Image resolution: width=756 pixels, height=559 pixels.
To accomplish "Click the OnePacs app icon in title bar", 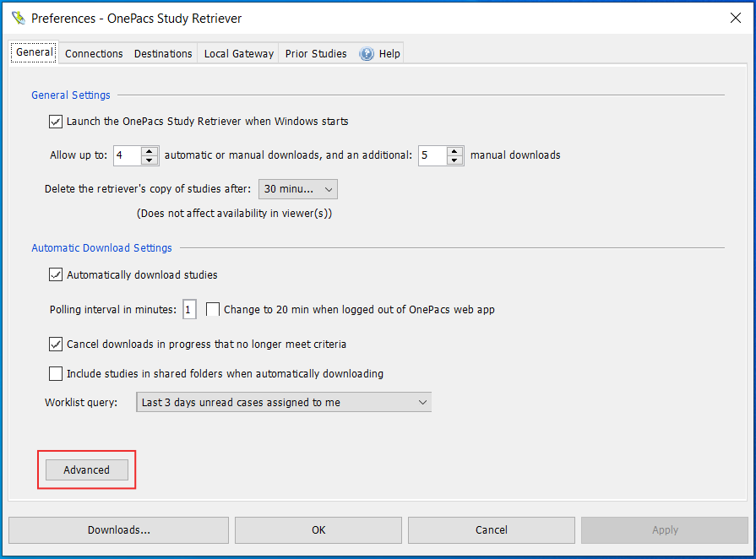I will [x=19, y=19].
